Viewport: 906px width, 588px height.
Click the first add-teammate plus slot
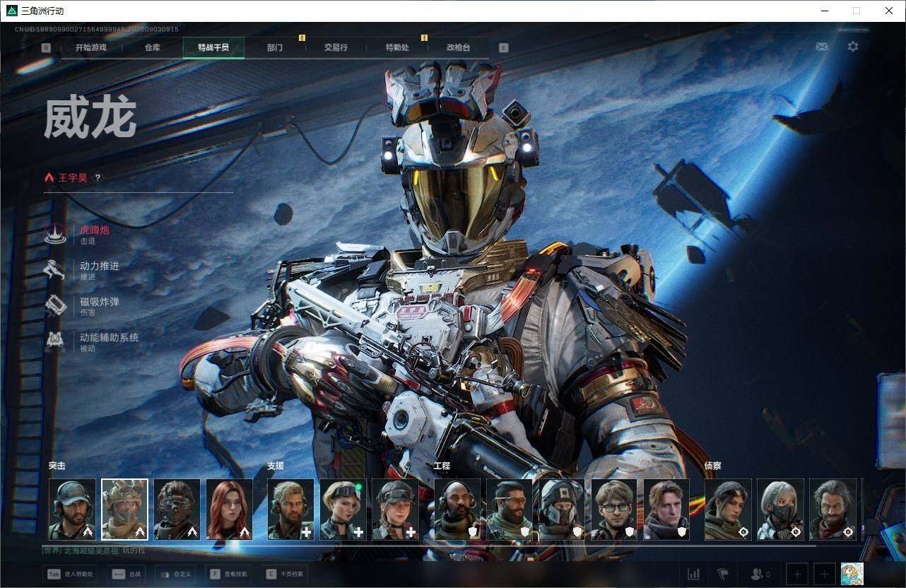click(x=797, y=574)
